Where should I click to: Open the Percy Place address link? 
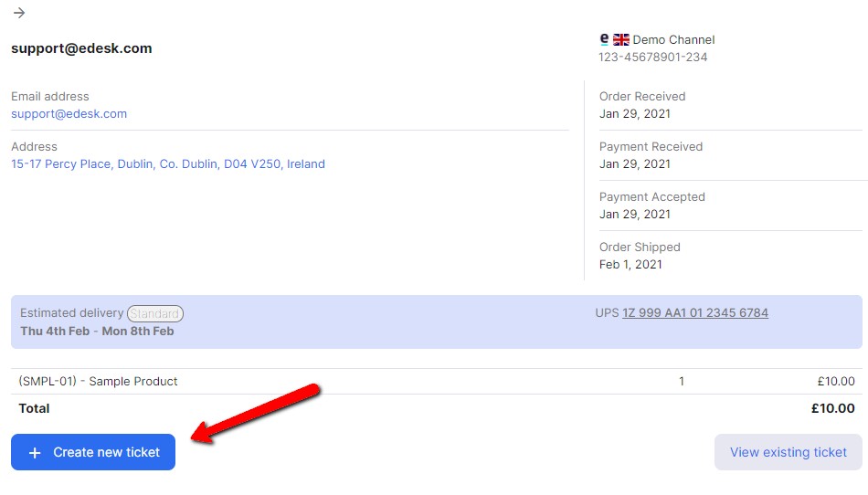pos(168,163)
